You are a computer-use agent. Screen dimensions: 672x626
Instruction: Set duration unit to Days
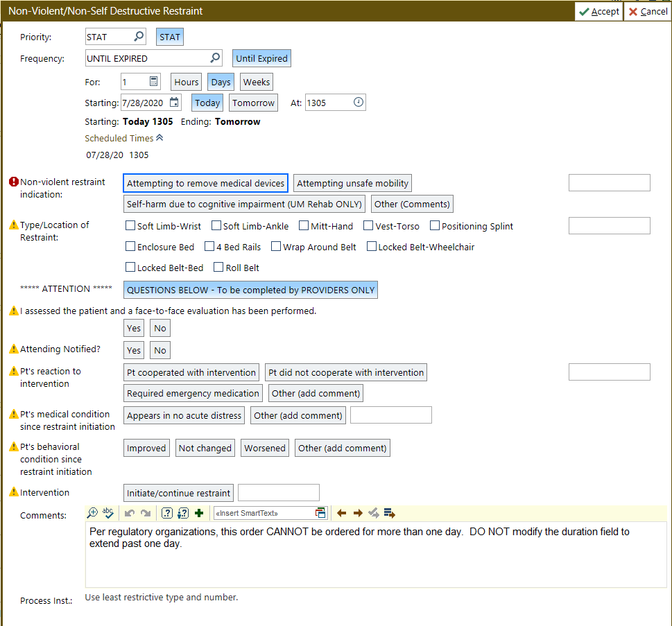coord(221,82)
